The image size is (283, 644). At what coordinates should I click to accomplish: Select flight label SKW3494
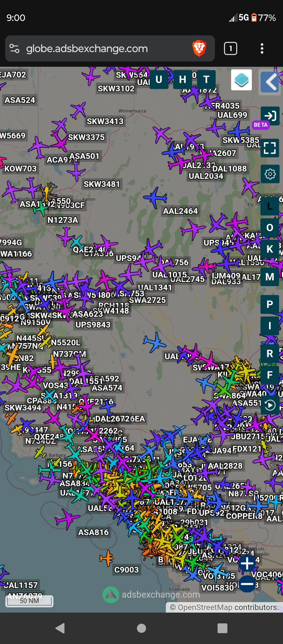pos(23,408)
